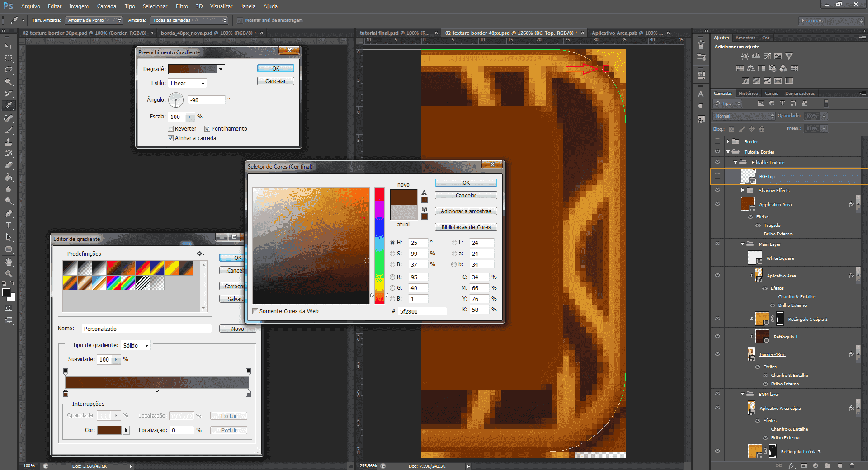Select the Clone Stamp tool
868x470 pixels.
(x=9, y=142)
